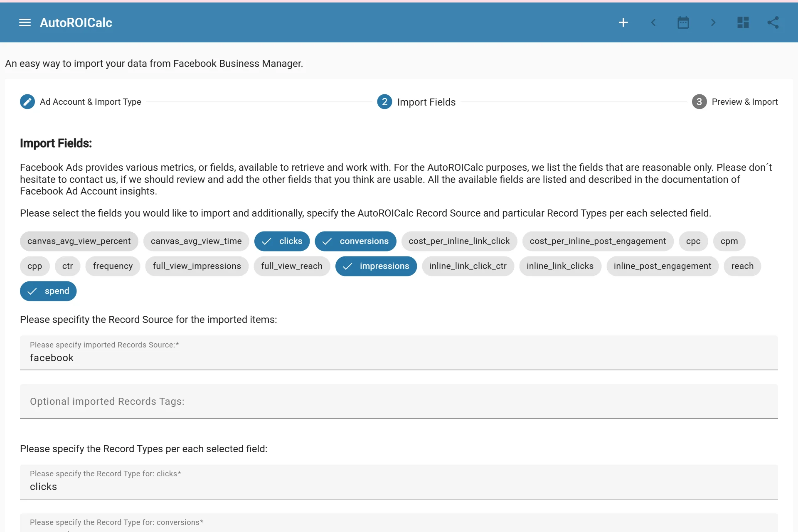Toggle the canvas_avg_view_time chip
The image size is (798, 532).
(x=196, y=241)
